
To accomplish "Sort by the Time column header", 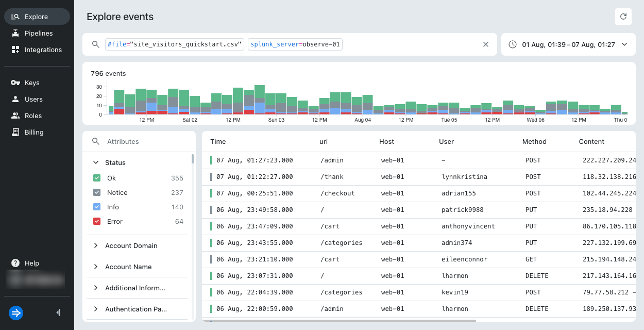I will coord(218,141).
